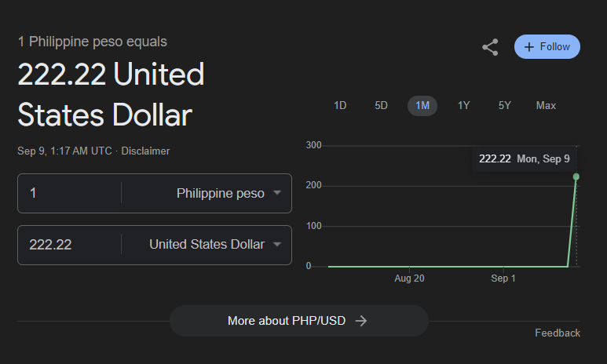Click the green data point on chart
Image resolution: width=607 pixels, height=364 pixels.
click(576, 177)
